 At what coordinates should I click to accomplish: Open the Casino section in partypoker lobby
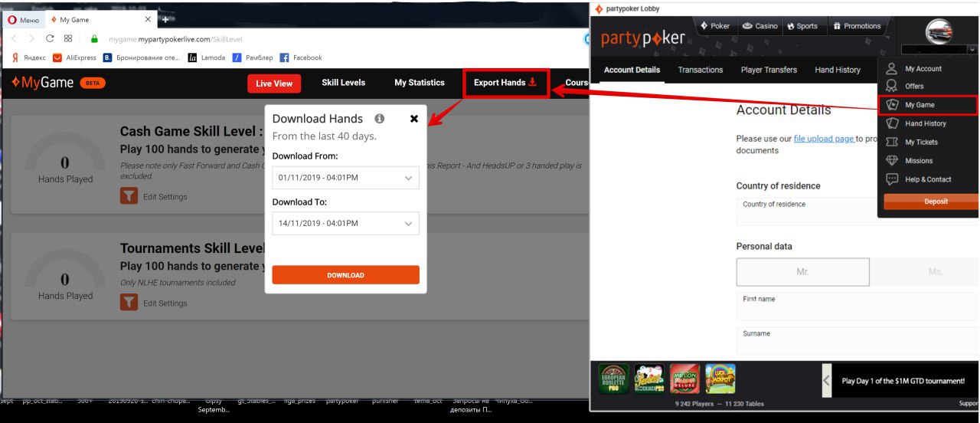[x=759, y=26]
